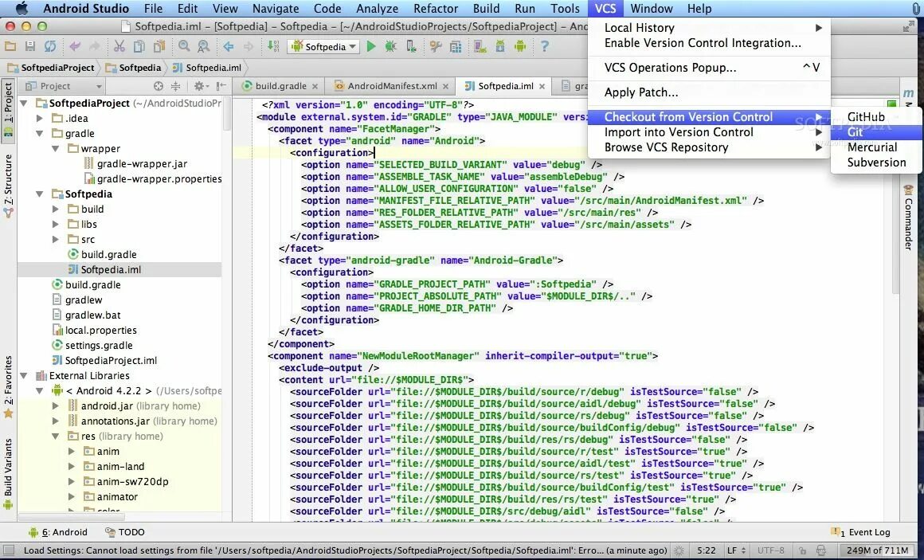Collapse the SoftpediaProject root node
The height and width of the screenshot is (560, 924).
point(24,104)
